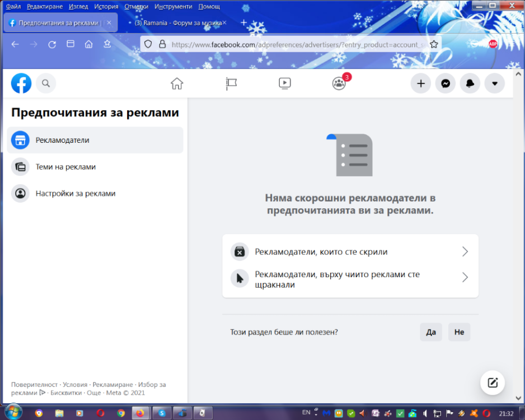This screenshot has height=420, width=525.
Task: Open the Условия footer link
Action: 75,385
